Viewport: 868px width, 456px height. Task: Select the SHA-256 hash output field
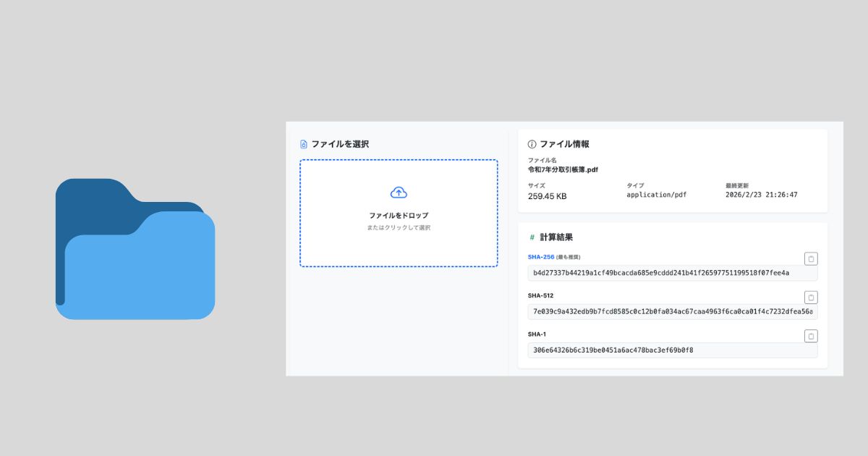click(672, 273)
